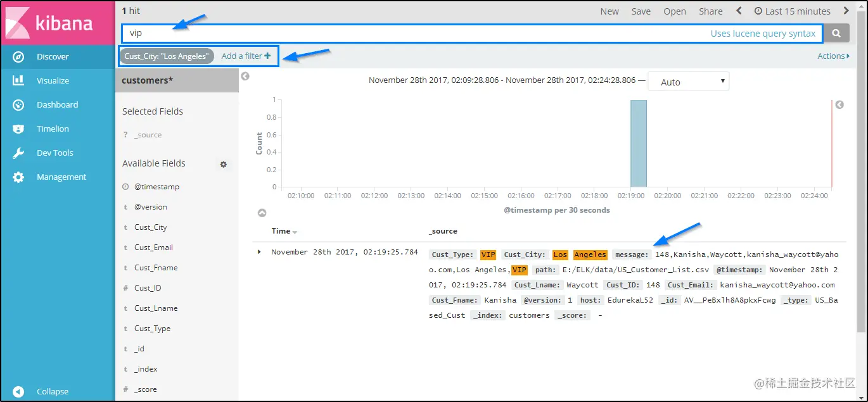This screenshot has height=402, width=868.
Task: Open the Dashboard page
Action: [x=58, y=104]
